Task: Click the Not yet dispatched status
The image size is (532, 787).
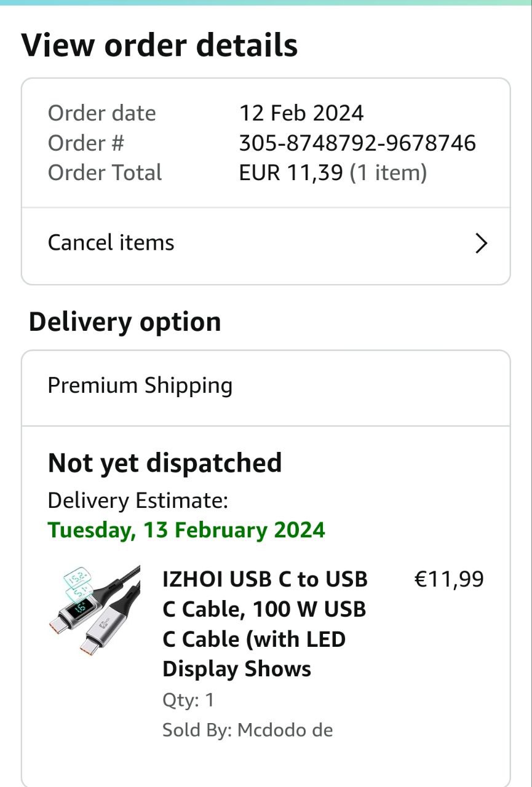Action: 165,463
